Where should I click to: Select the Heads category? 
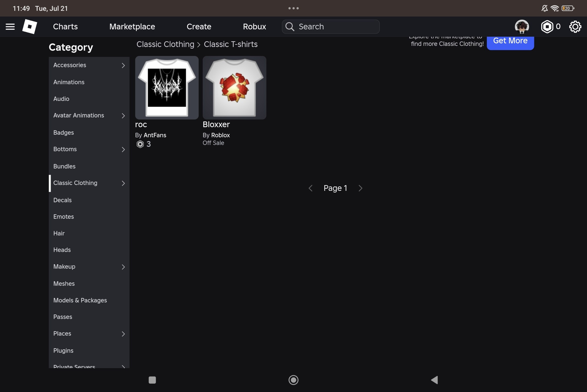(89, 250)
